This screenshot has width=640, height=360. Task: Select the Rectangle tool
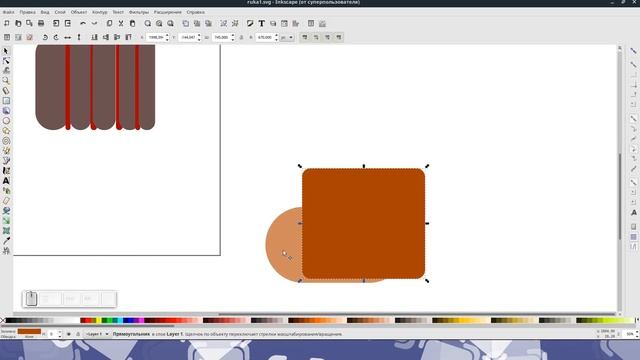[x=6, y=101]
